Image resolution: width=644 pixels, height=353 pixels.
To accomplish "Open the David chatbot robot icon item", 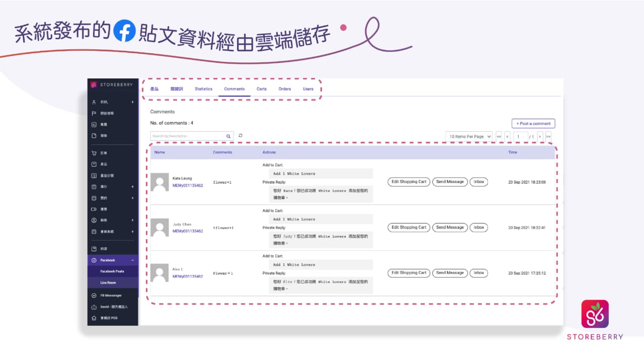I will [94, 307].
